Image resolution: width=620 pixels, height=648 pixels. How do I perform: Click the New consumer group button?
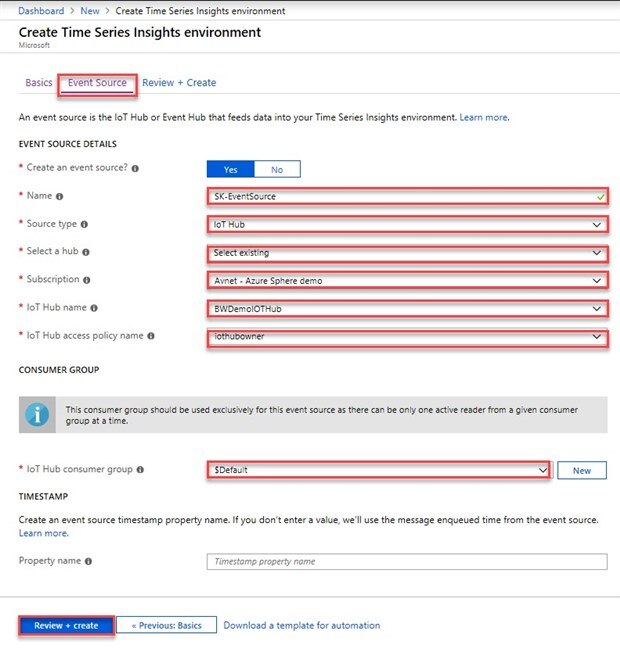[581, 470]
